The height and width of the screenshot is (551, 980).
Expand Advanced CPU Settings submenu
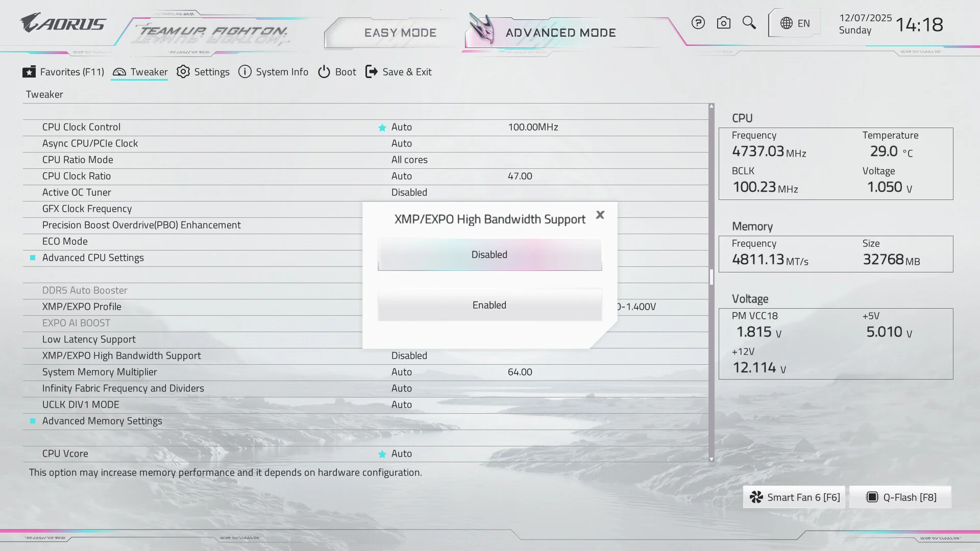click(93, 258)
